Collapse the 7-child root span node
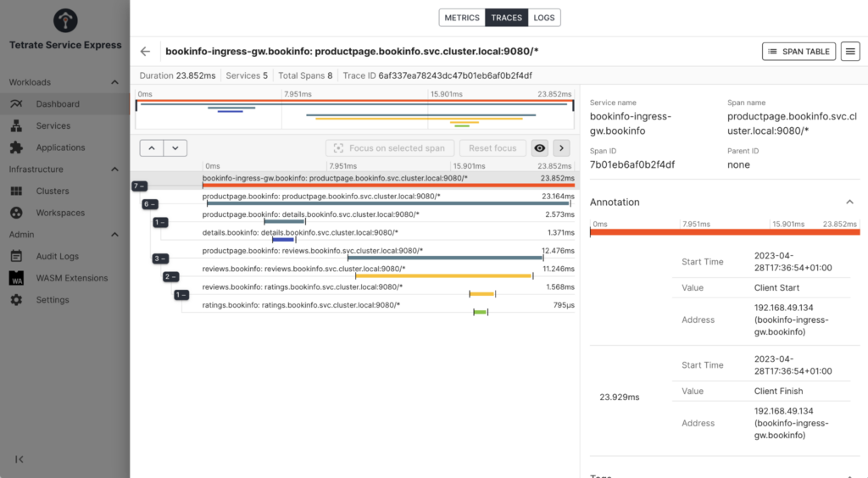 coord(141,186)
